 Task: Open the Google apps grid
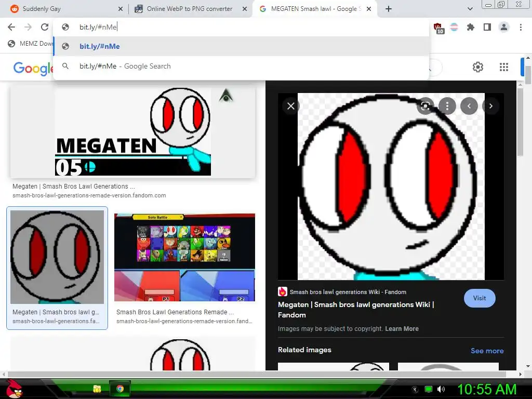point(504,67)
